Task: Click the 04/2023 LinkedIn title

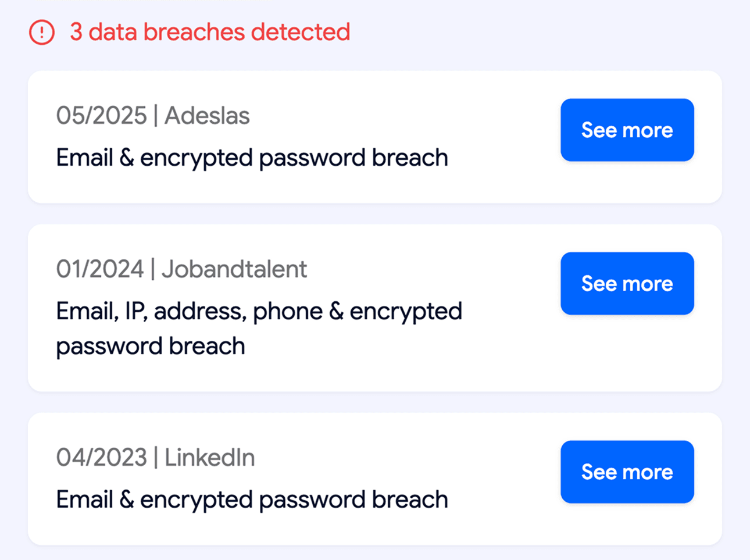Action: click(155, 457)
